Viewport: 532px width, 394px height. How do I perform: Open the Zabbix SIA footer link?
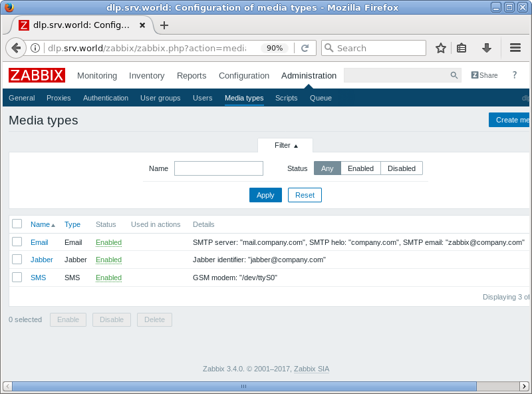pyautogui.click(x=311, y=369)
